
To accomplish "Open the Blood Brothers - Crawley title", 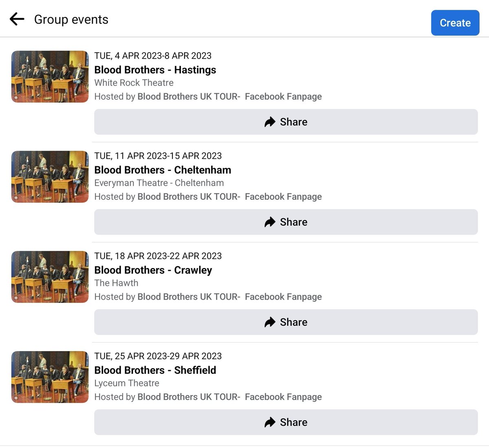I will [x=153, y=270].
